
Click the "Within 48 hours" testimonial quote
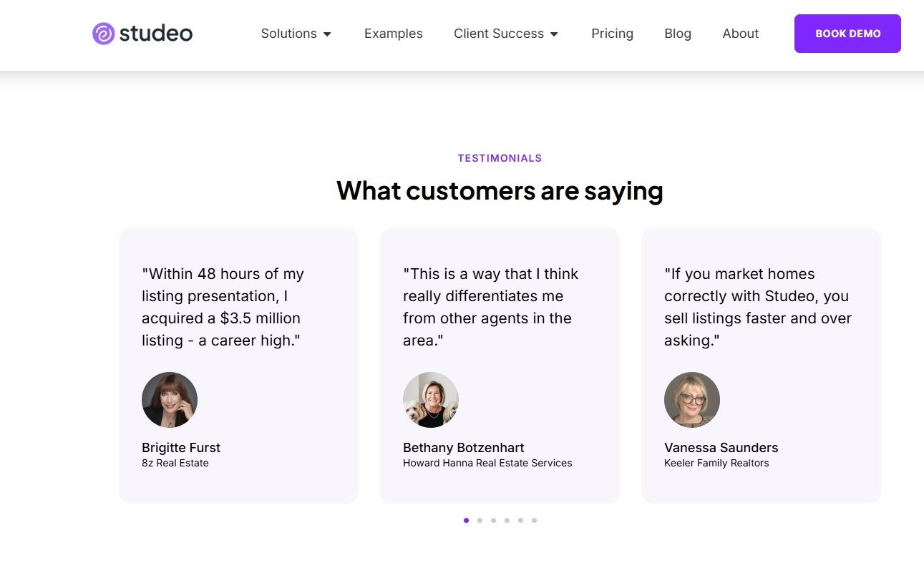click(223, 307)
